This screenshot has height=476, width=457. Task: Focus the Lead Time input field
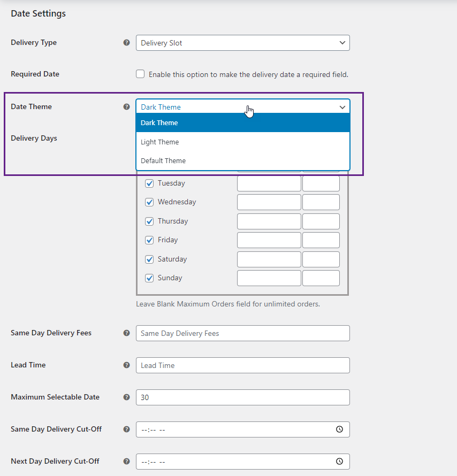[242, 365]
